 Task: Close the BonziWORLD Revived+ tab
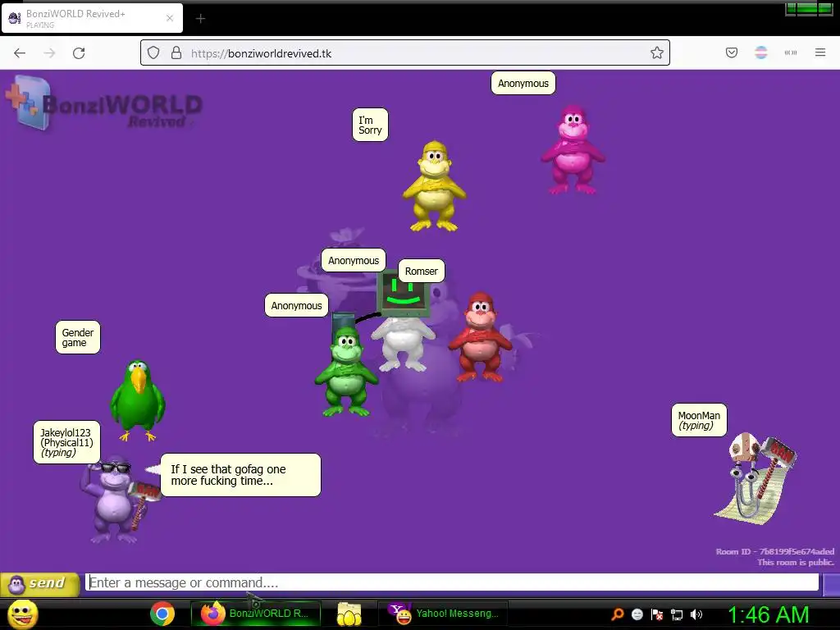(170, 18)
